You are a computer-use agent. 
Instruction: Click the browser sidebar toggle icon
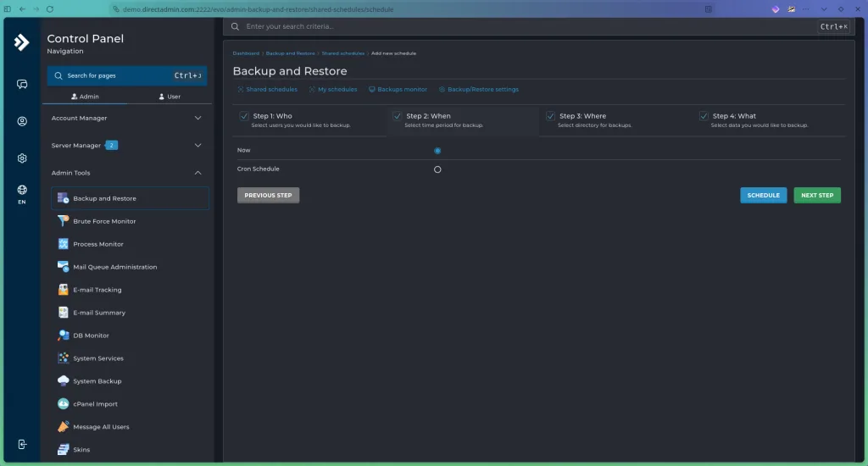click(8, 8)
